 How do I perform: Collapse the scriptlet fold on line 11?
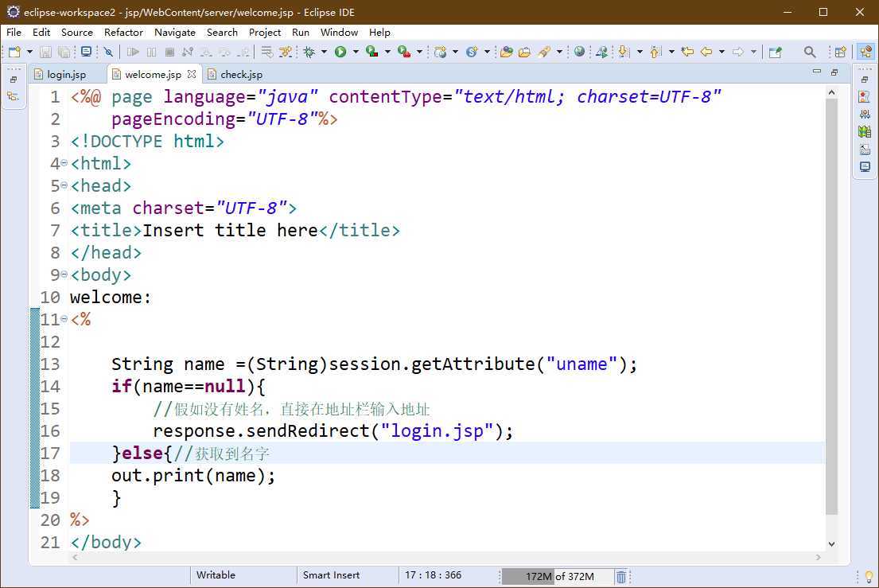point(64,319)
